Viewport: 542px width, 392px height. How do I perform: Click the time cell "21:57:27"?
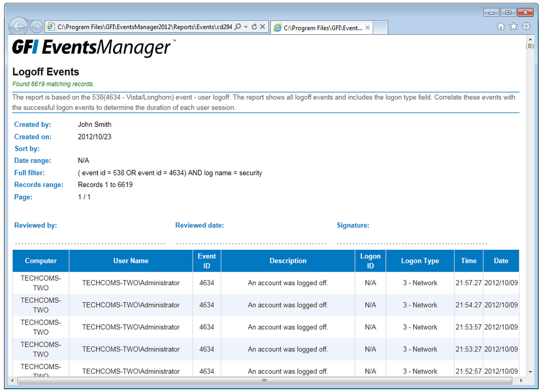pyautogui.click(x=468, y=283)
